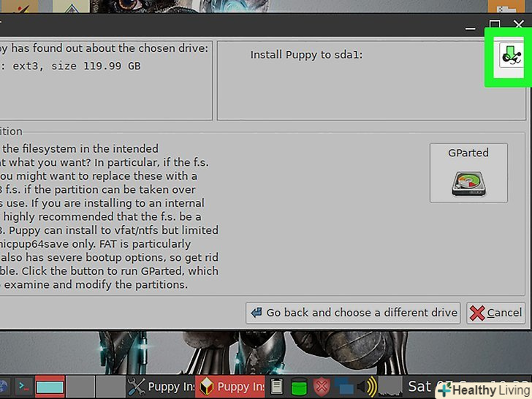Screen dimensions: 532x399
Task: Go back and choose a different drive
Action: 353,313
